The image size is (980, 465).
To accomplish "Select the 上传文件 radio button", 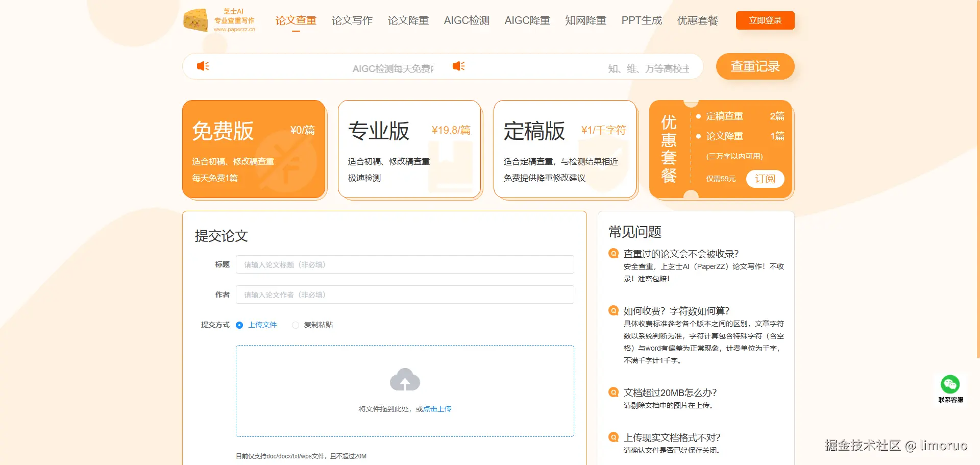I will point(239,325).
